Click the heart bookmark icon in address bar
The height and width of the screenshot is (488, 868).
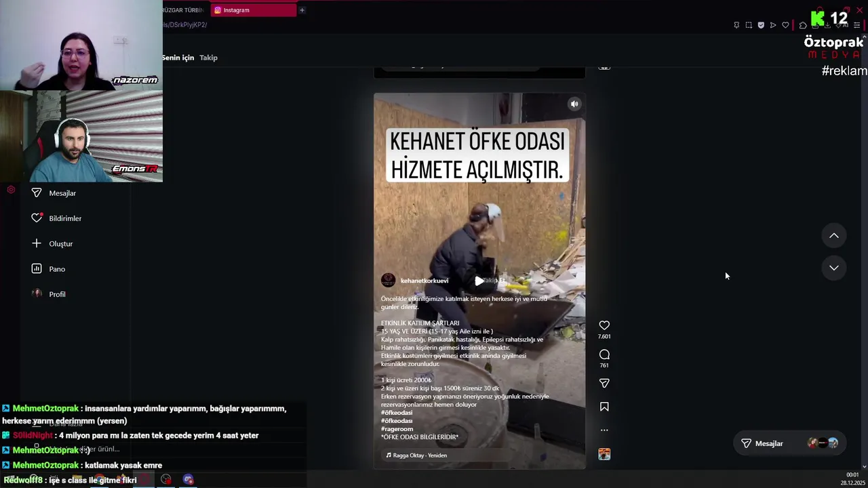click(785, 25)
